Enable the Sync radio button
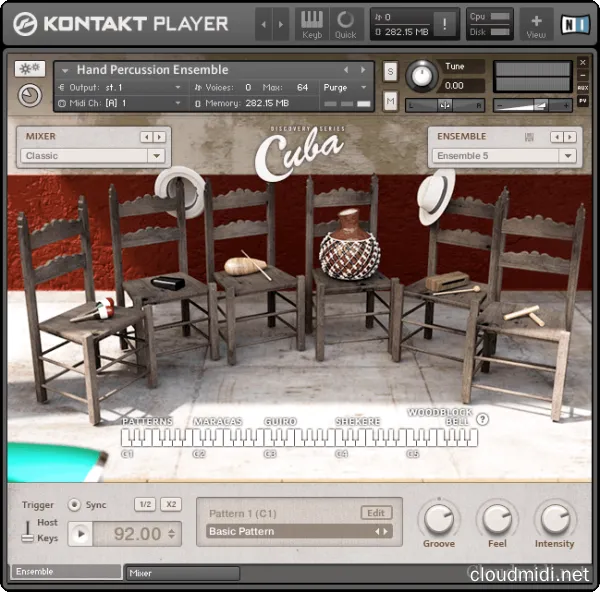The image size is (600, 592). point(74,505)
